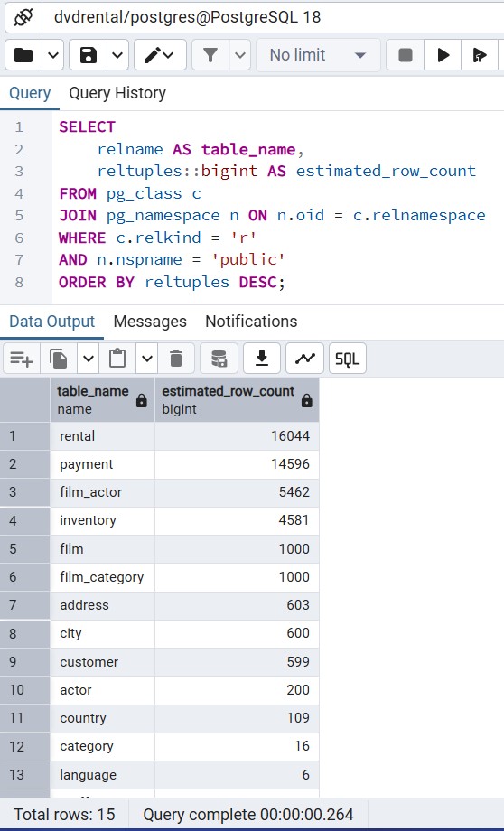Click the 599 row count value
504x831 pixels.
click(x=237, y=662)
